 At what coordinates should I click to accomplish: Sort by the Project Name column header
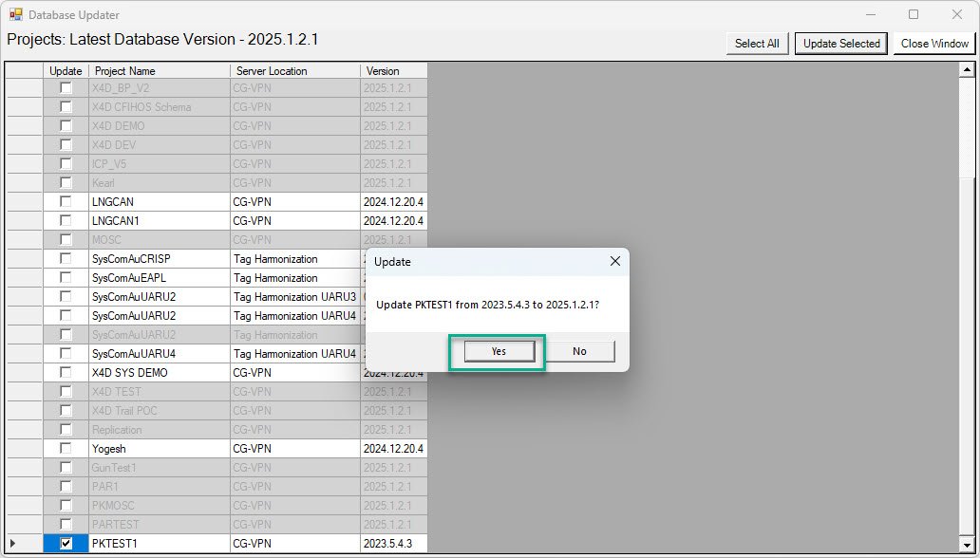click(159, 71)
